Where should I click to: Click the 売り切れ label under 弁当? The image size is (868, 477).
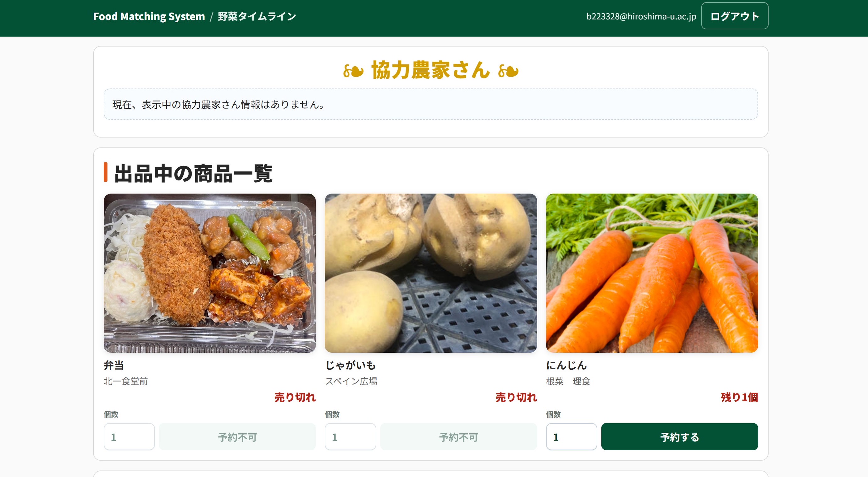click(295, 398)
